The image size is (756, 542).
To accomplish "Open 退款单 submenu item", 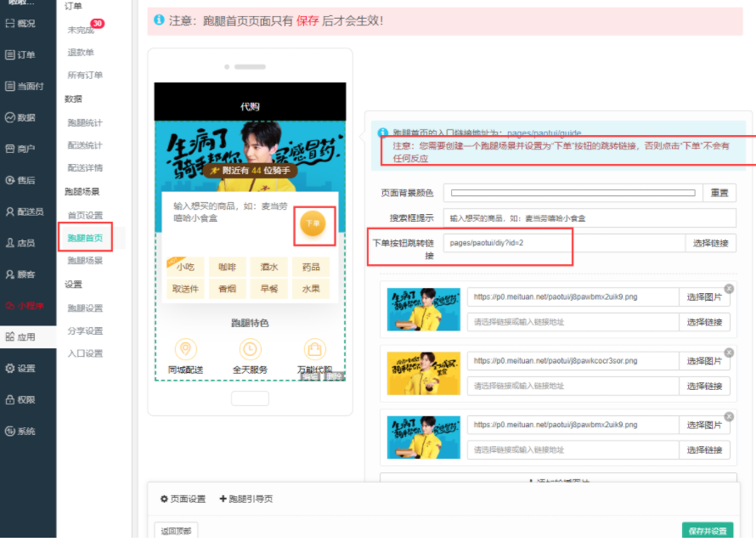I will pyautogui.click(x=81, y=52).
